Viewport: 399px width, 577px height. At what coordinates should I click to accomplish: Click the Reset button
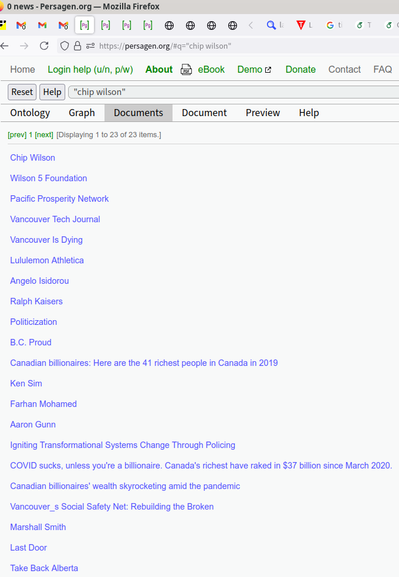(x=22, y=92)
